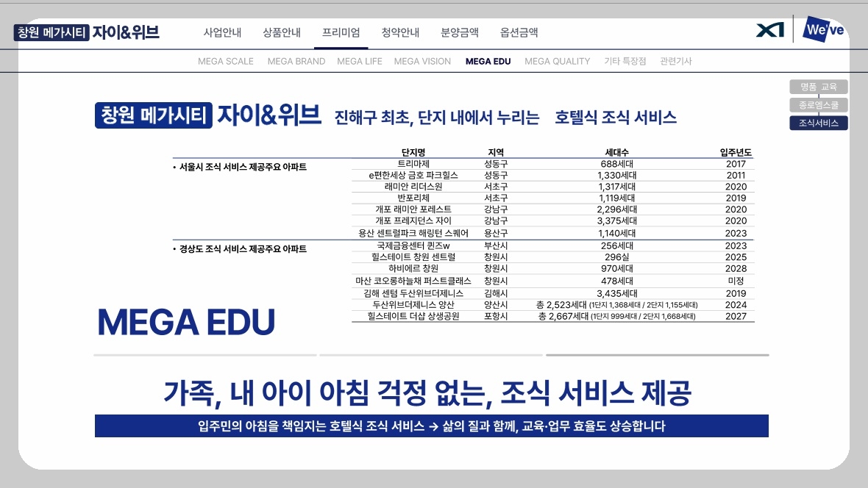Open the 사업안내 menu
Screen dimensions: 868x488
pos(223,32)
